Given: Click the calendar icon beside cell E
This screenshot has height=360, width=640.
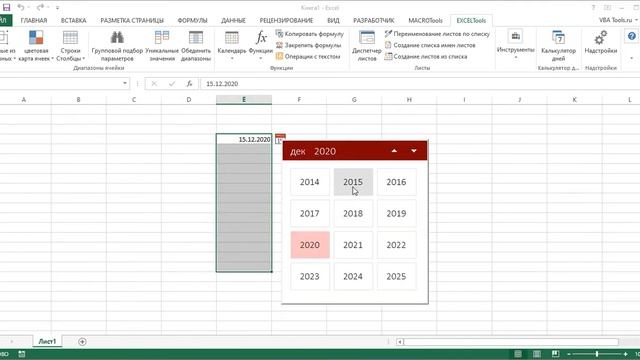Looking at the screenshot, I should pos(280,139).
